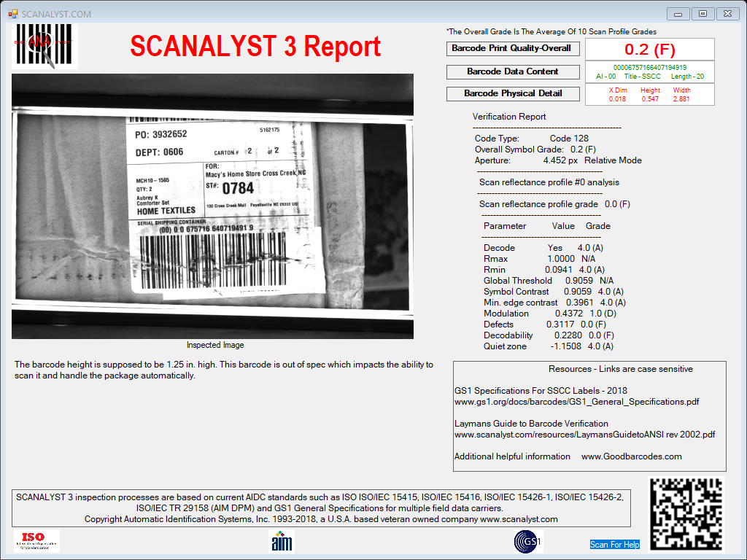747x560 pixels.
Task: Click the SSCC data content field
Action: click(650, 72)
